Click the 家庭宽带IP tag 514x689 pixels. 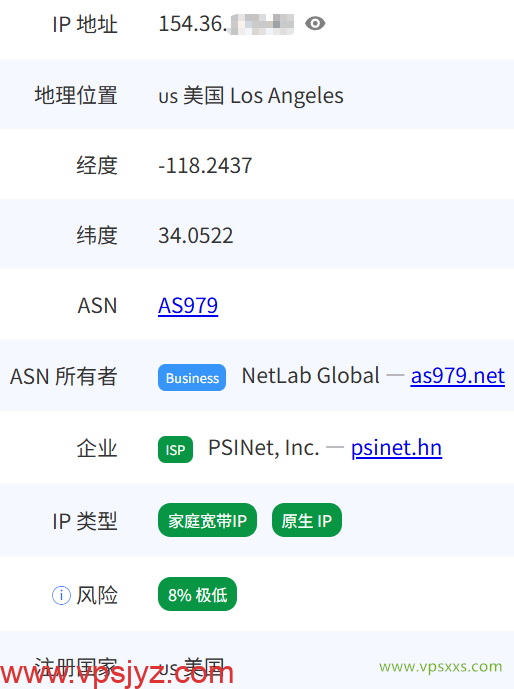click(207, 520)
